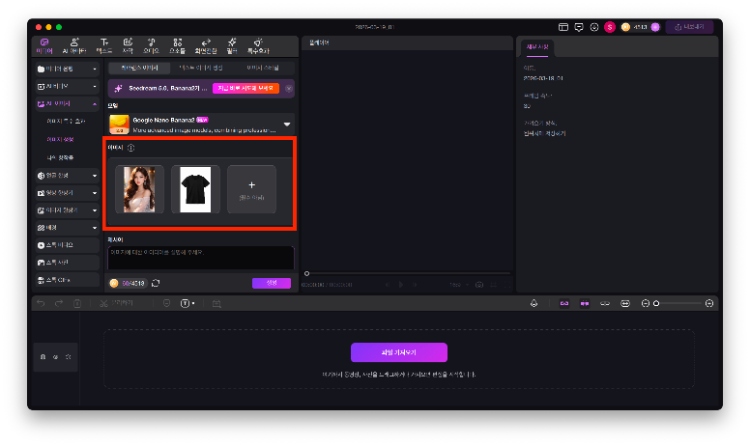Toggle the lock icon on the timeline track header
The image size is (750, 446).
(42, 357)
